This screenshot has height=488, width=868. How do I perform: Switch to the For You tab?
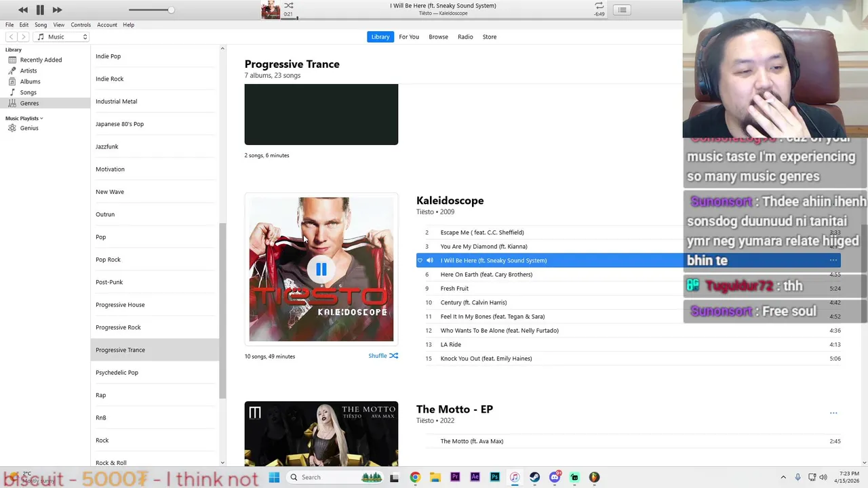pos(409,37)
